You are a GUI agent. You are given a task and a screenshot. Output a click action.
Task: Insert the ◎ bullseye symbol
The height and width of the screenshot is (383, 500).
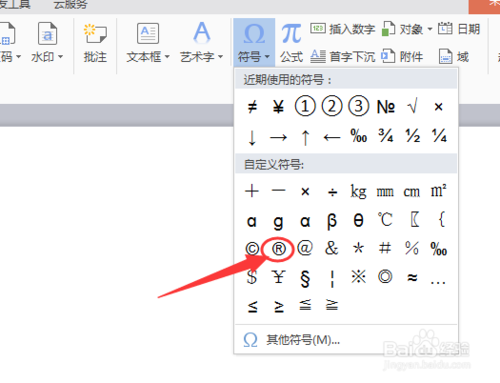point(385,277)
